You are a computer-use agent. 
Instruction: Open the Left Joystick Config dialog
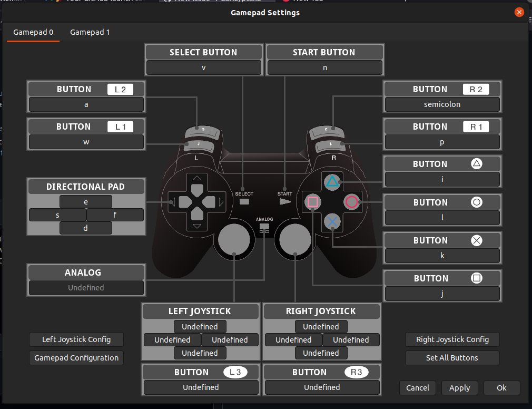tap(76, 339)
